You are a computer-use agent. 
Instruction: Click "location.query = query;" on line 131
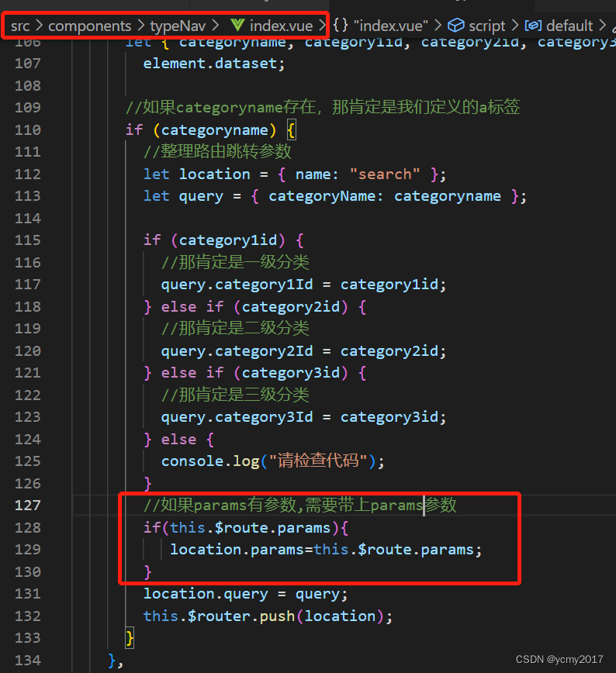click(x=245, y=594)
